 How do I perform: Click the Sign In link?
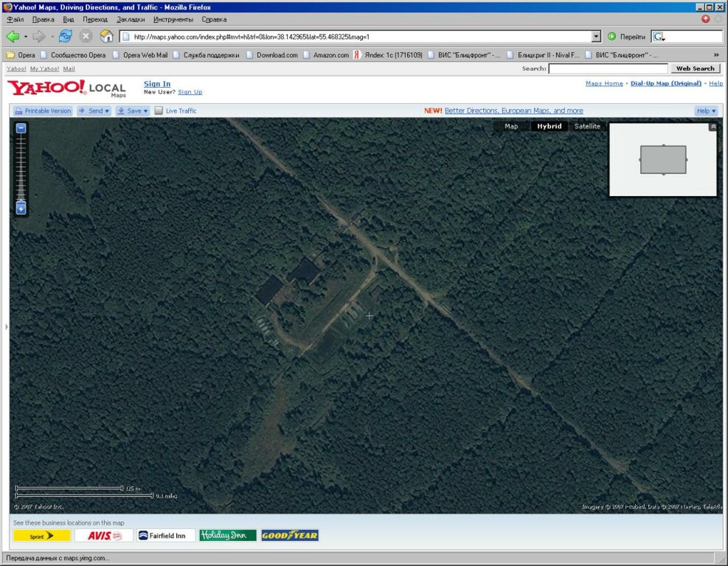(157, 84)
